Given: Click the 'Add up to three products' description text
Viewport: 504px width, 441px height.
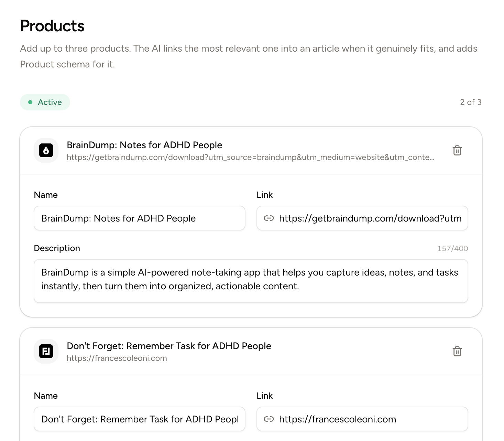Looking at the screenshot, I should (x=249, y=56).
